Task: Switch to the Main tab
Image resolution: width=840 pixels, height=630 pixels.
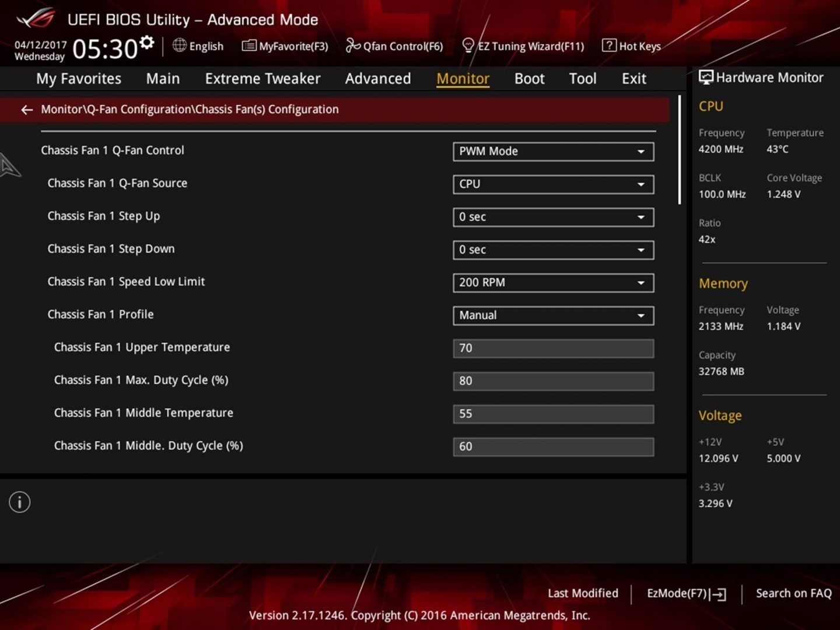Action: coord(163,79)
